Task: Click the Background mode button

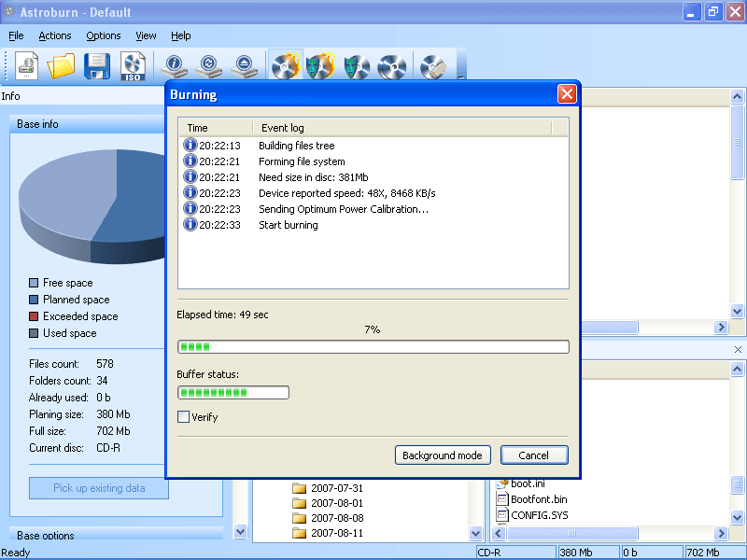Action: [443, 455]
